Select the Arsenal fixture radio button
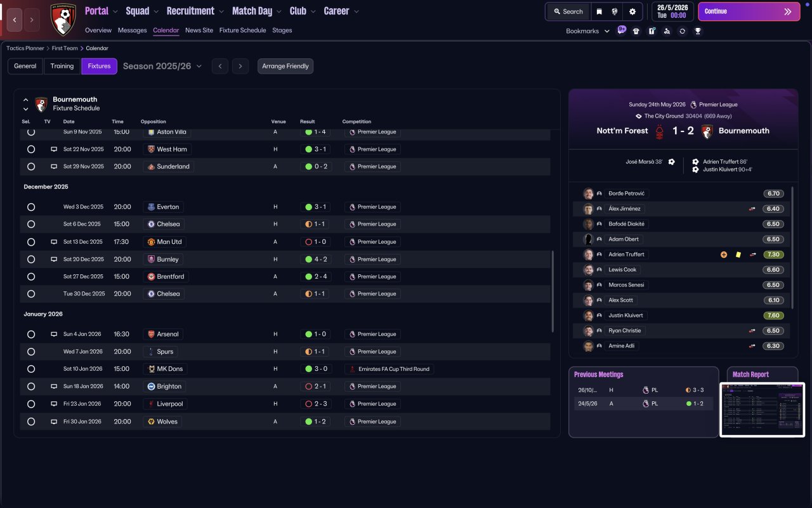 (31, 334)
